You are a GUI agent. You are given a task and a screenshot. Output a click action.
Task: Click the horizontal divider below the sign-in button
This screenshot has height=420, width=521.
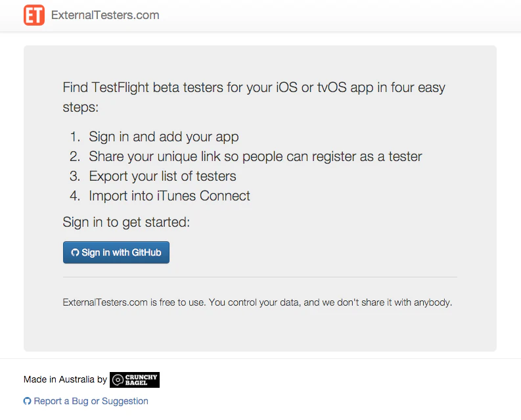coord(260,277)
